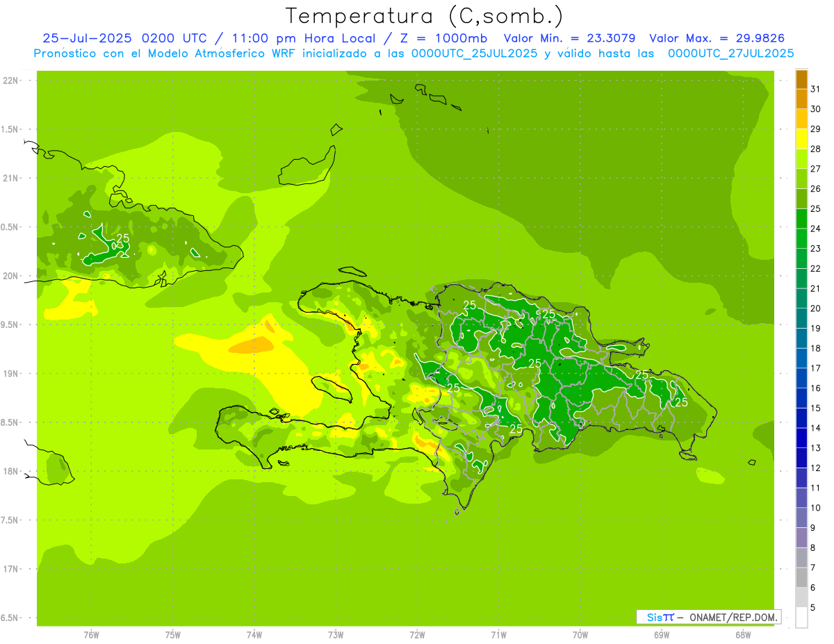Click the blue swatch between 15 and 16

801,398
